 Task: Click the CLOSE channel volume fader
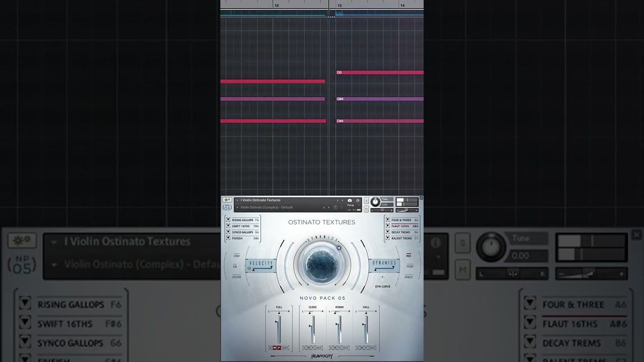pos(311,329)
